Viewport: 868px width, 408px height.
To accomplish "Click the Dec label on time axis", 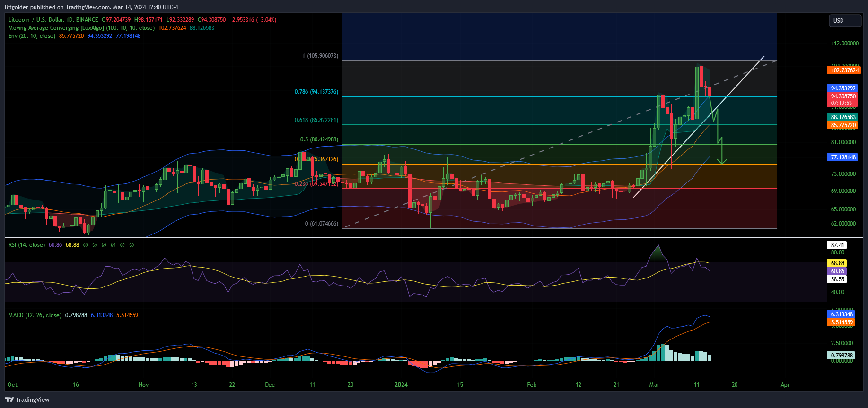I will coord(270,385).
